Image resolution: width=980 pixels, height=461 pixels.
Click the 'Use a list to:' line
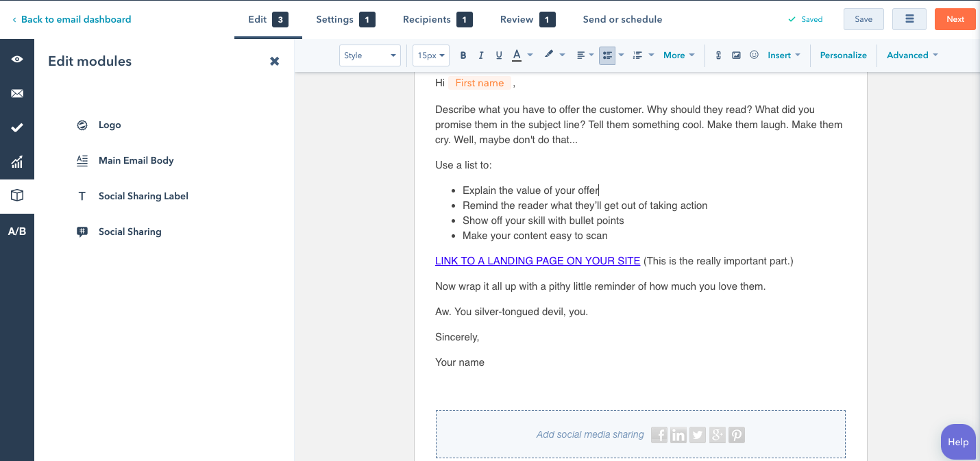pyautogui.click(x=463, y=165)
